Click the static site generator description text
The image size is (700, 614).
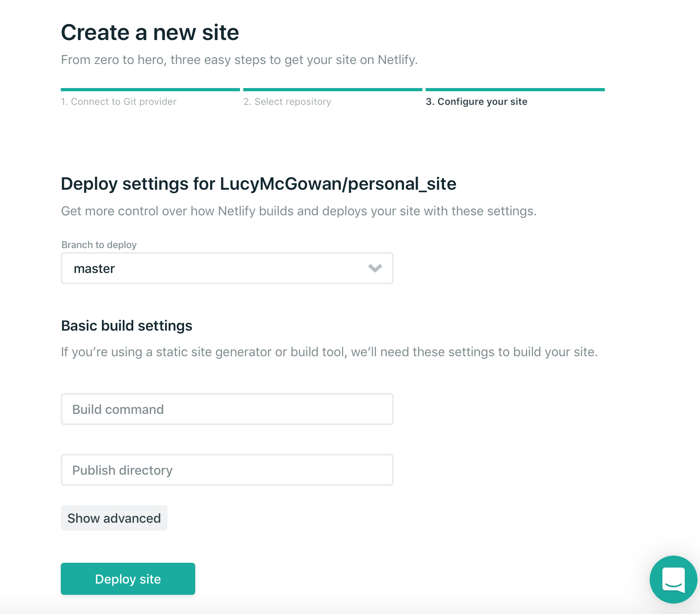[x=329, y=352]
